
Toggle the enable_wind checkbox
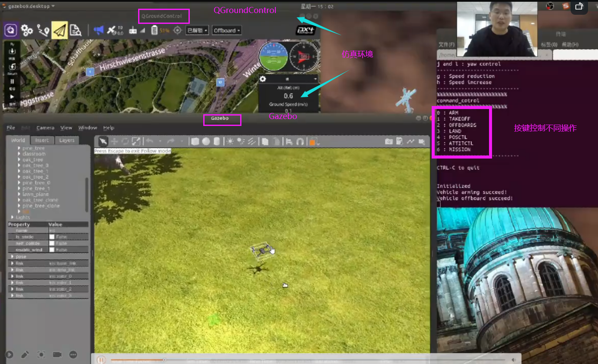52,250
